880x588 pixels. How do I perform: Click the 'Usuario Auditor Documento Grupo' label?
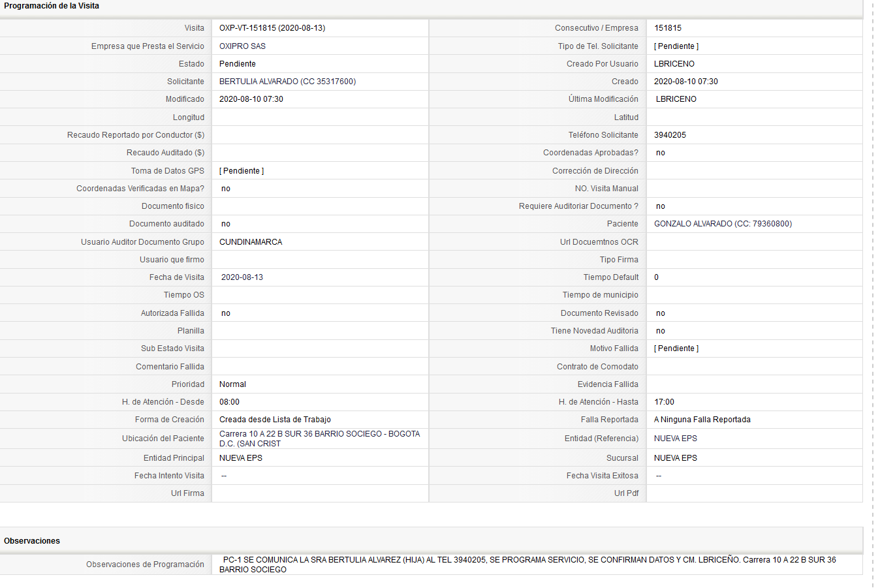pos(142,242)
